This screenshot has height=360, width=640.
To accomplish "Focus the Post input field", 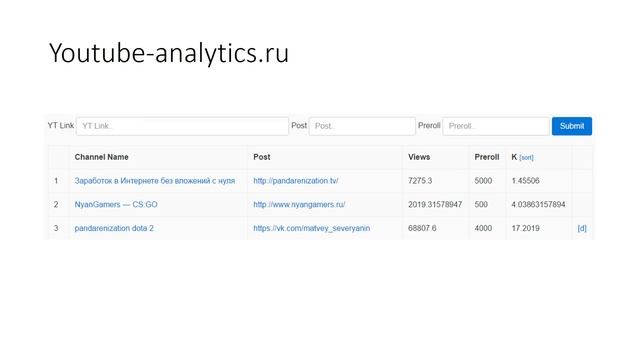I will [x=362, y=126].
